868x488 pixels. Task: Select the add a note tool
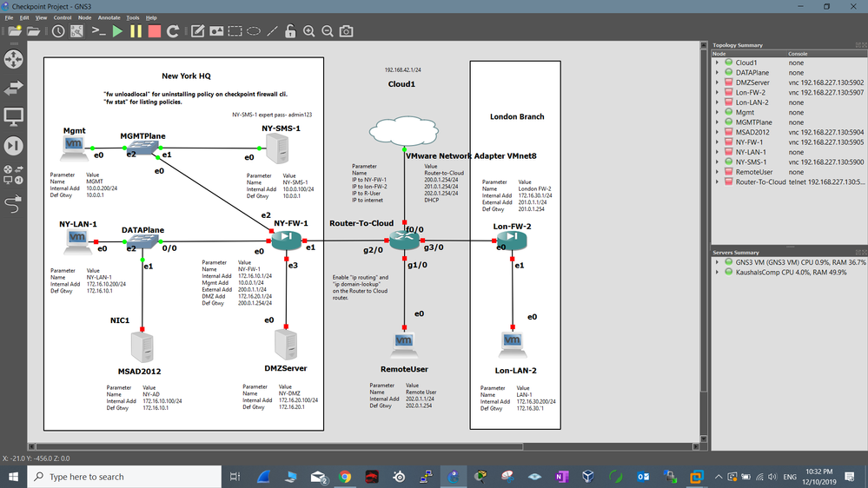pyautogui.click(x=197, y=31)
